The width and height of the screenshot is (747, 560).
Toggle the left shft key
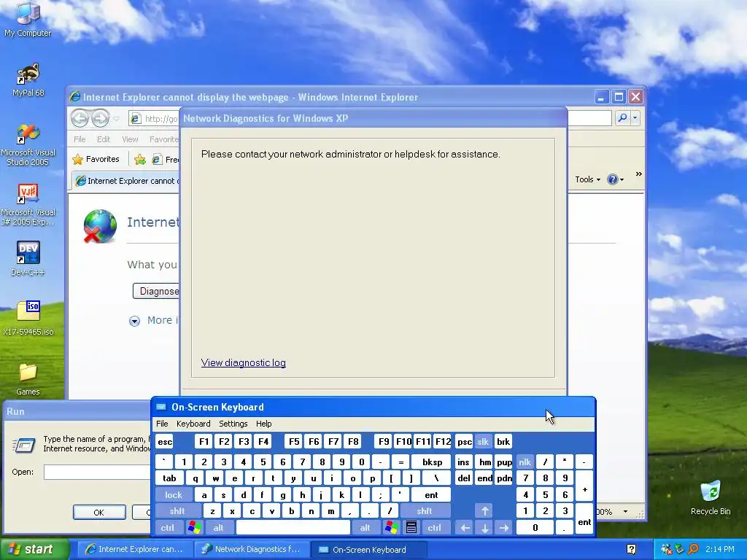(x=177, y=511)
